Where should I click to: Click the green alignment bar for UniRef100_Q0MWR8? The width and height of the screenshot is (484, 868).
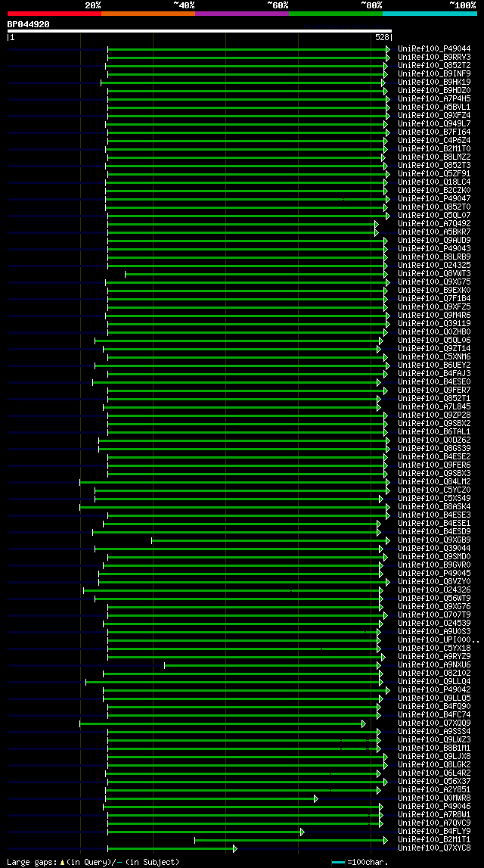(211, 799)
